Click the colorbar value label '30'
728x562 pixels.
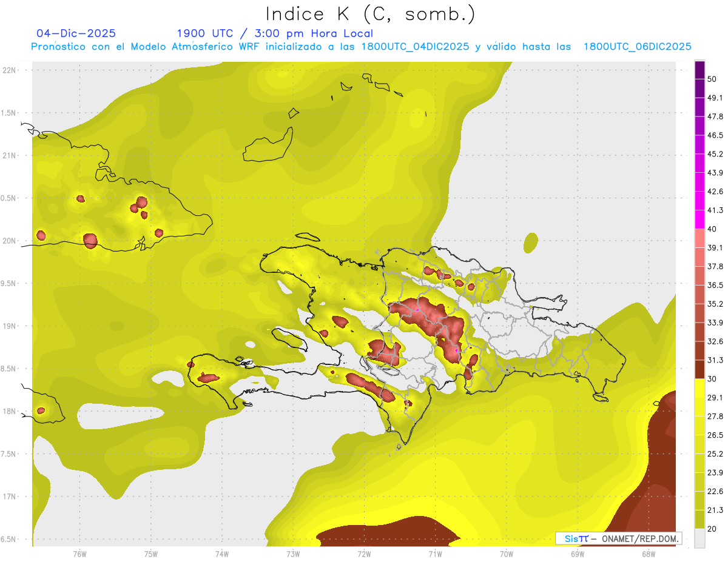click(x=712, y=379)
